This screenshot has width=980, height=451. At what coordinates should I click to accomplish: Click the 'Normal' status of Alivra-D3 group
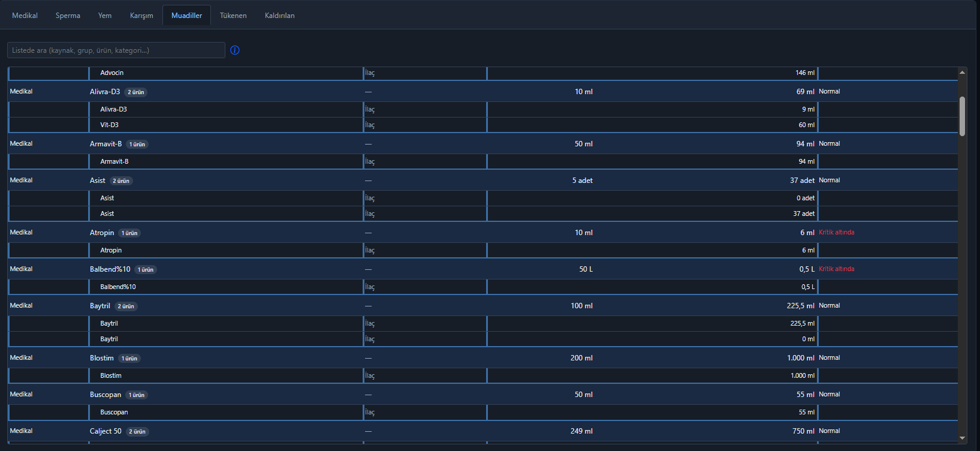coord(830,92)
